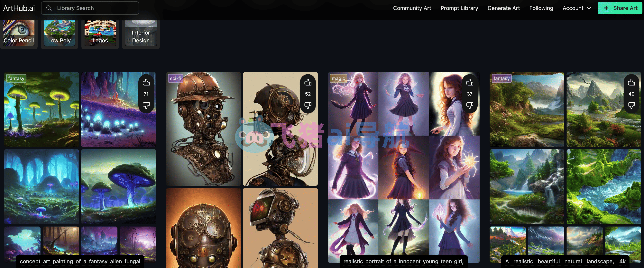Thumbs up the magic girl portraits
This screenshot has width=644, height=268.
click(470, 82)
